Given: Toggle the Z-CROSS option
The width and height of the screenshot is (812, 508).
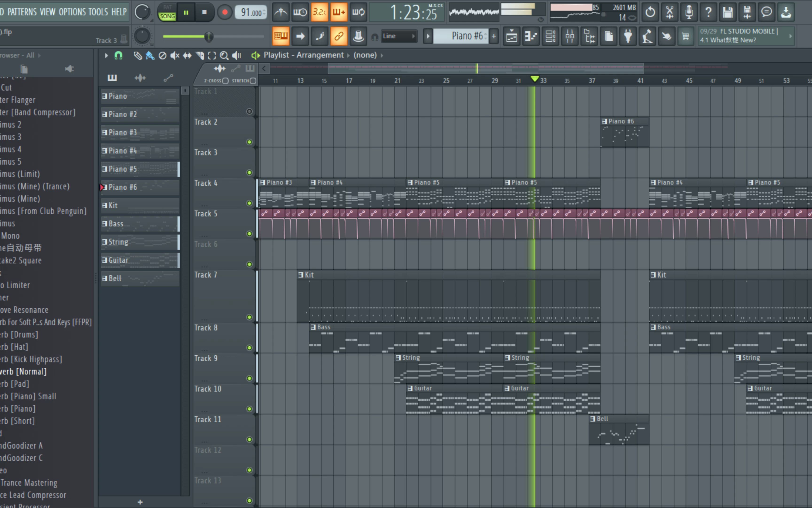Looking at the screenshot, I should (x=226, y=81).
